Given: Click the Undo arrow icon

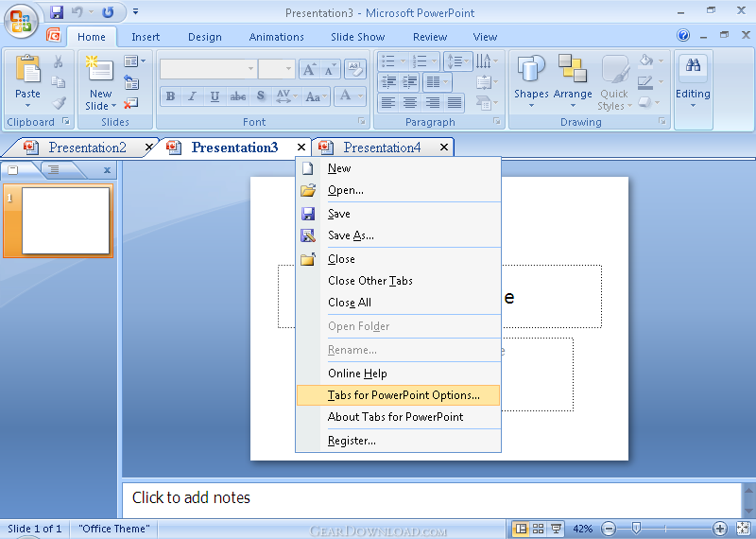Looking at the screenshot, I should point(77,12).
